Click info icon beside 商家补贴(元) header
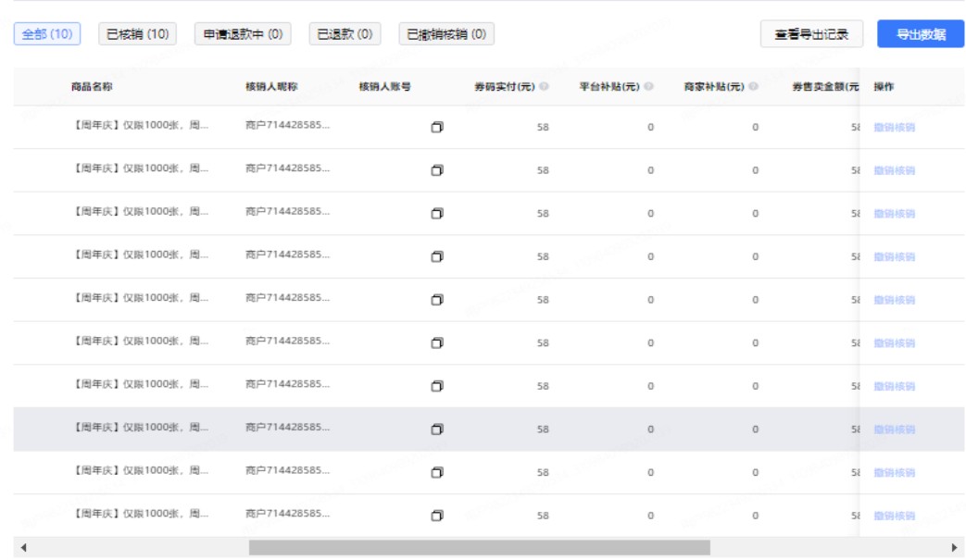966x560 pixels. click(x=754, y=87)
